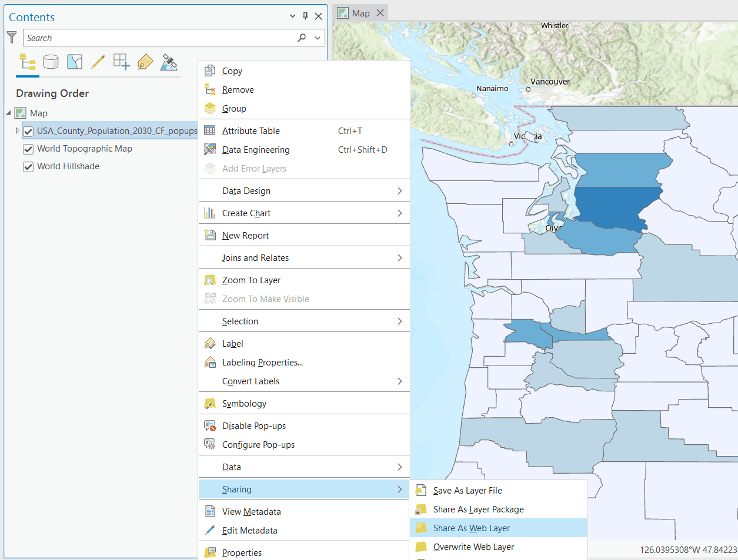The image size is (738, 560).
Task: Toggle World Topographic Map layer visibility
Action: tap(28, 149)
